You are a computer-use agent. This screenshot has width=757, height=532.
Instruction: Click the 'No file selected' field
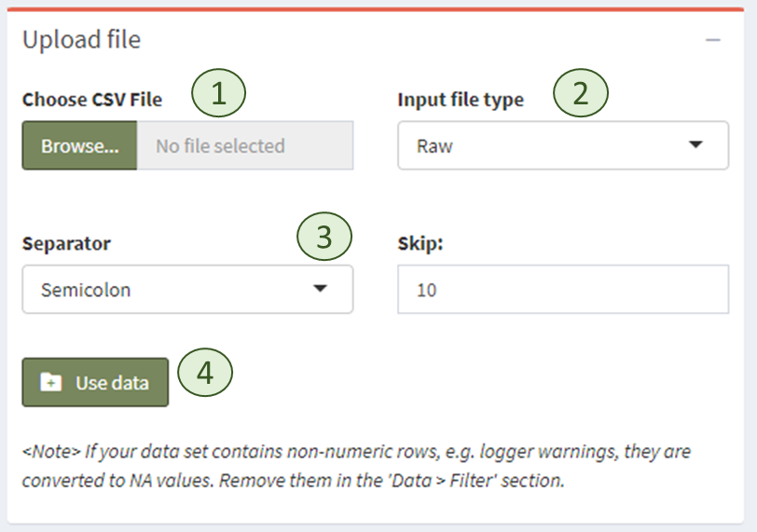244,146
